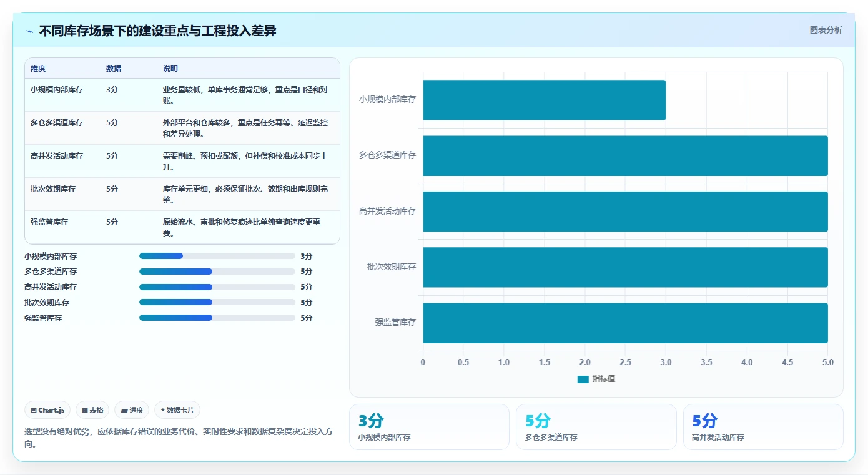Open the 5分 高并发活动库存 data card
The width and height of the screenshot is (868, 475).
[x=763, y=427]
